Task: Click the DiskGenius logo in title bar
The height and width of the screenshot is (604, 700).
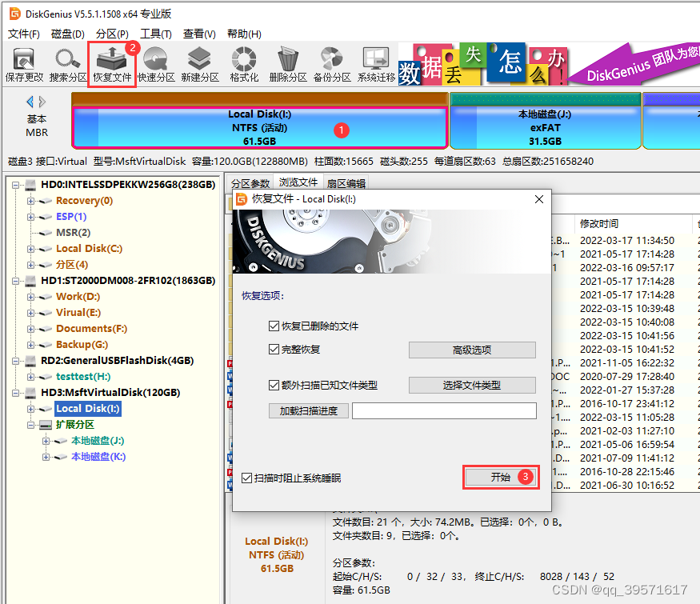Action: point(14,14)
